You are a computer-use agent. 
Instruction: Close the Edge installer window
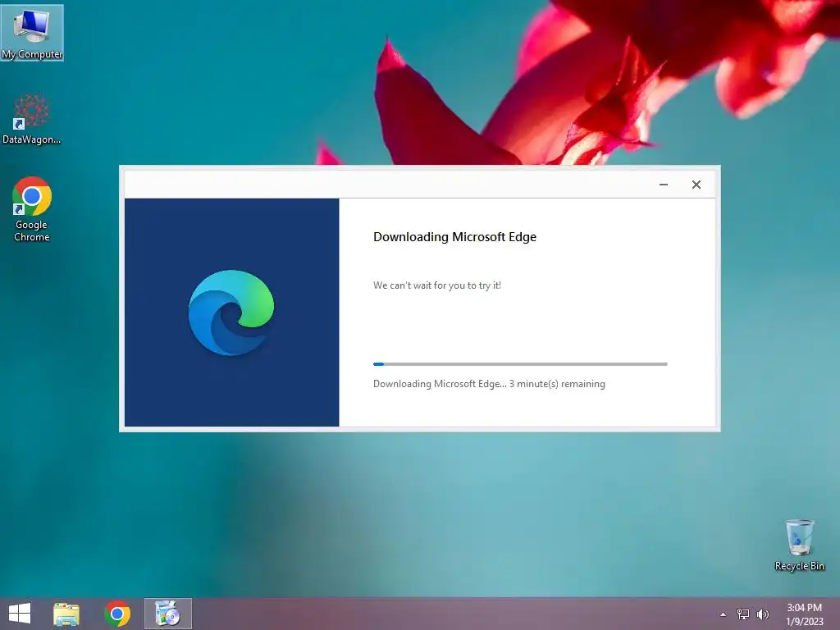coord(696,185)
